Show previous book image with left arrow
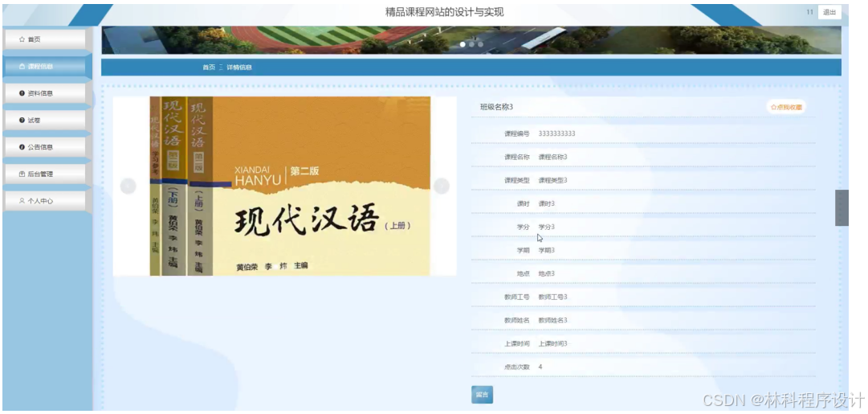The image size is (868, 414). [128, 187]
